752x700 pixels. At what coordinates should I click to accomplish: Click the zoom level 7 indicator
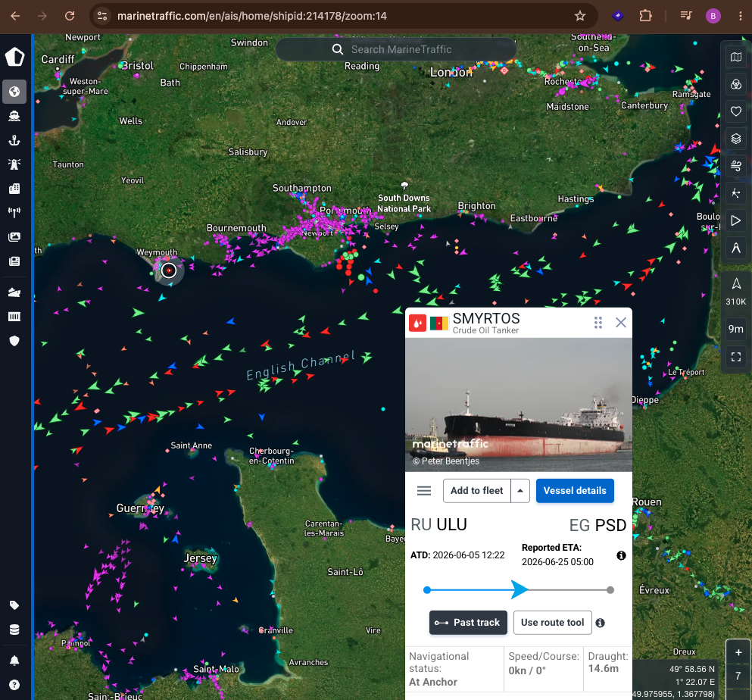tap(738, 676)
